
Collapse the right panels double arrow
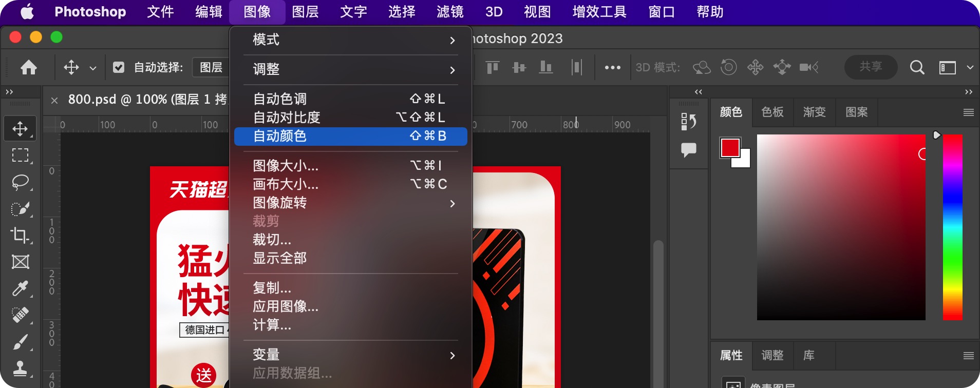969,92
